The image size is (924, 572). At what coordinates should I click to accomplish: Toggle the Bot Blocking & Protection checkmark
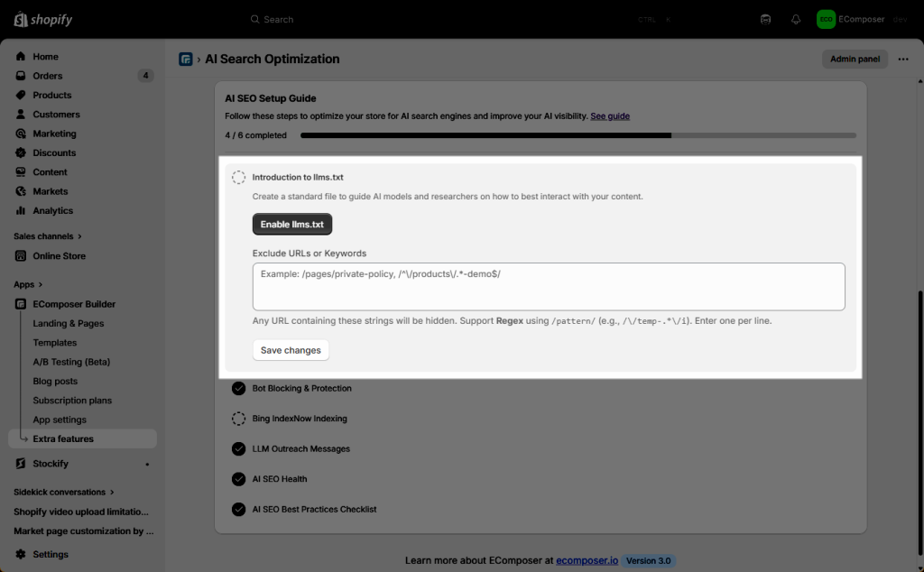(238, 388)
